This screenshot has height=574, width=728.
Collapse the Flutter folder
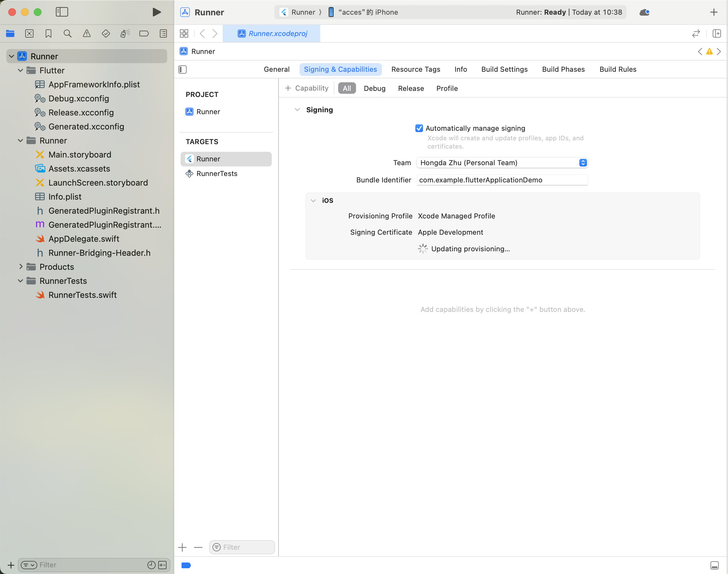[20, 70]
